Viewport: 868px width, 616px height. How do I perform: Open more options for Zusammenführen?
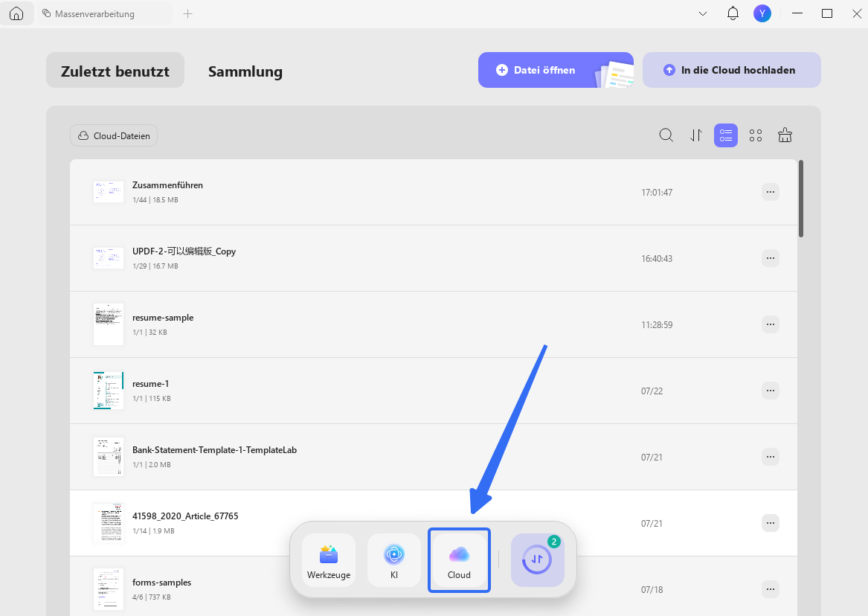point(771,192)
